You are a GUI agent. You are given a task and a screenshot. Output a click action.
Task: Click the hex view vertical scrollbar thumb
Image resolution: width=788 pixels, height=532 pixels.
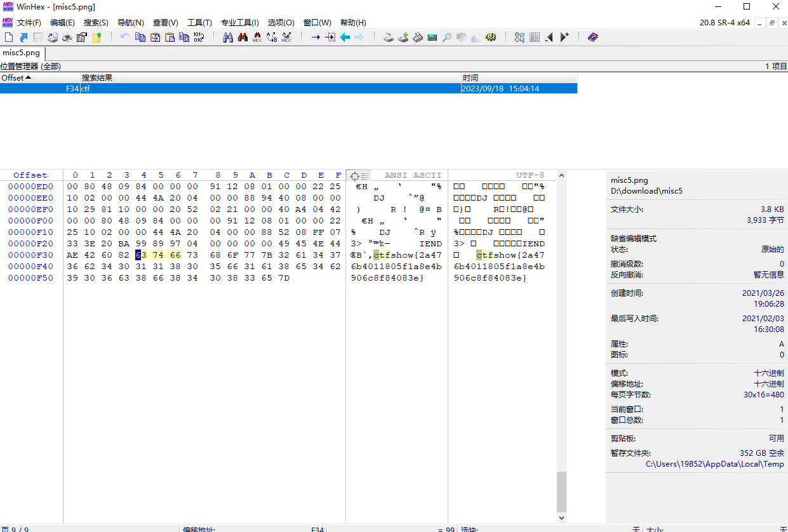point(561,491)
